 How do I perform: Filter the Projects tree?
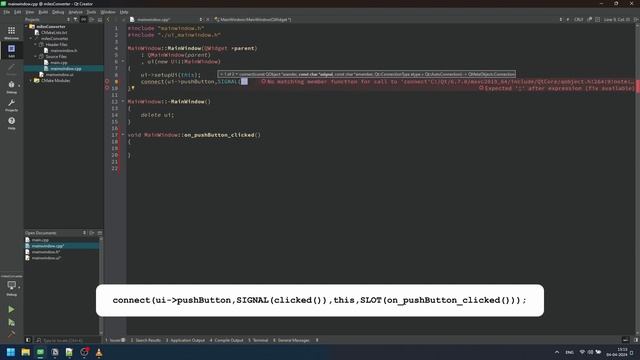pos(76,20)
